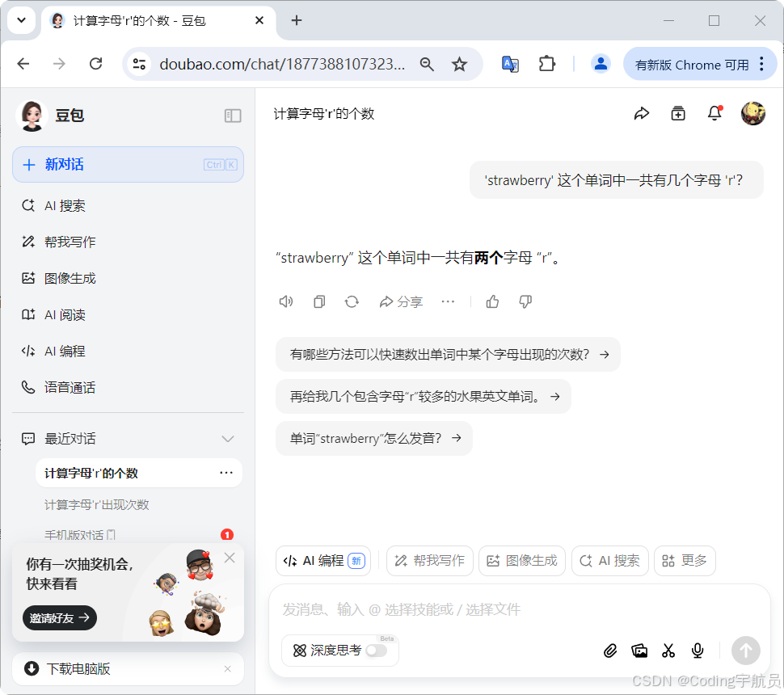Read the answer aloud with speaker icon

pyautogui.click(x=286, y=301)
